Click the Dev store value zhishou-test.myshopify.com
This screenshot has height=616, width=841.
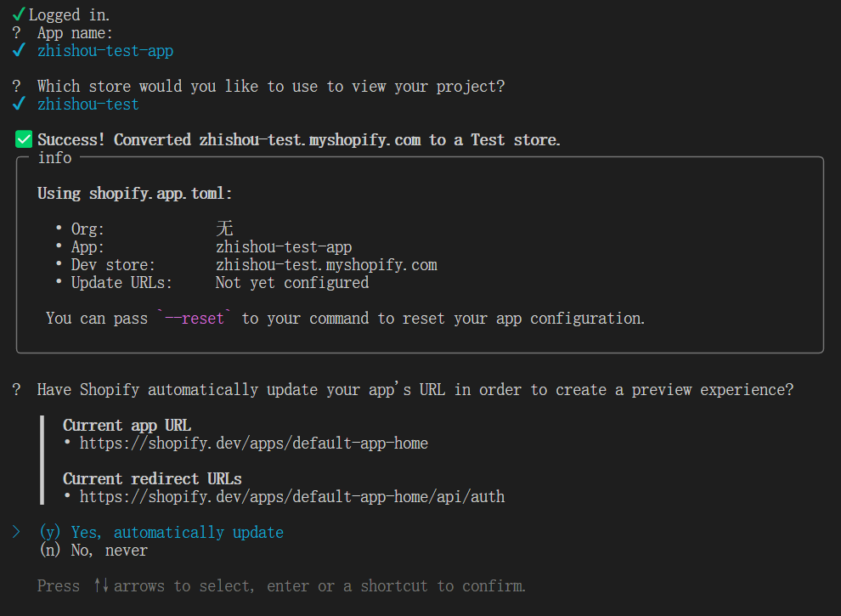point(326,264)
